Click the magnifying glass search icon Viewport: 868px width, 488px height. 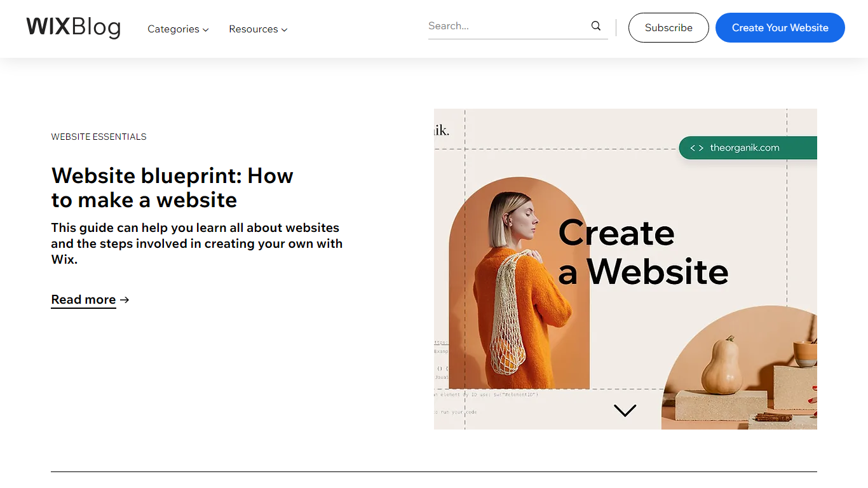coord(595,26)
